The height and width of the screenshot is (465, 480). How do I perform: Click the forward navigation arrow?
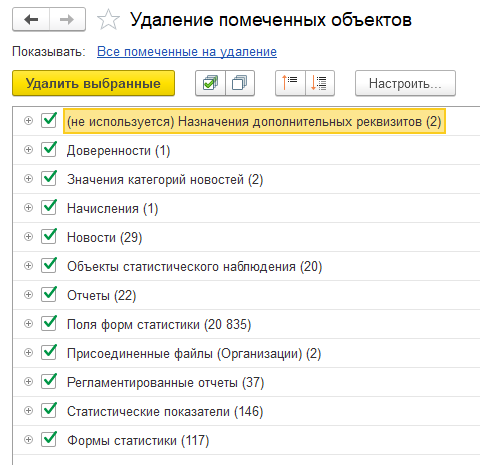[67, 20]
